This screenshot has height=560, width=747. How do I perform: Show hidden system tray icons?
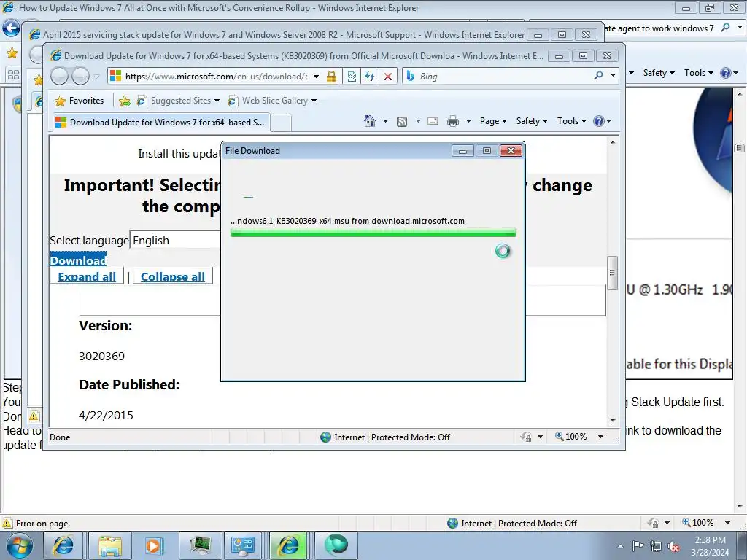[620, 547]
